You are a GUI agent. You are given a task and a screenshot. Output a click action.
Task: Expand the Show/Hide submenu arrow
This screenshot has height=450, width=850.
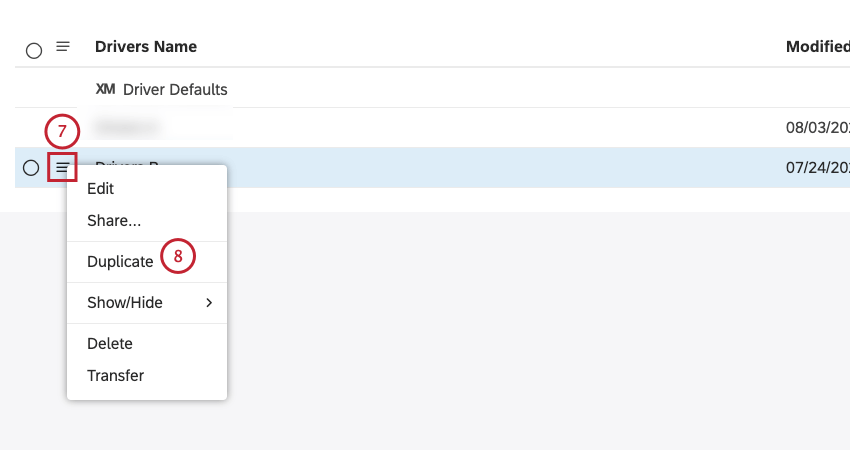209,303
